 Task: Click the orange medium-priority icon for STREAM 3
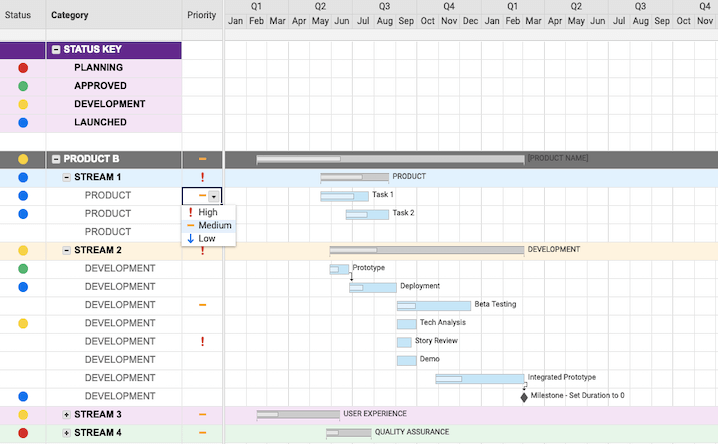[202, 414]
